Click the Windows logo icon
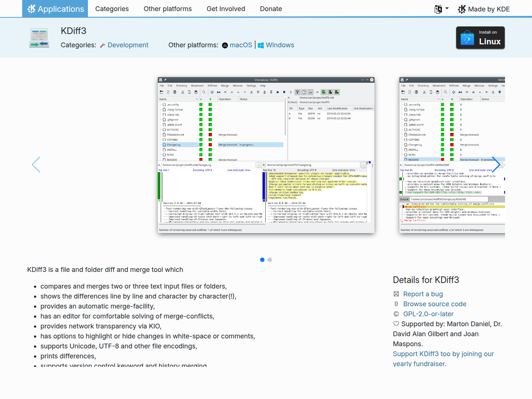The height and width of the screenshot is (399, 532). point(261,45)
